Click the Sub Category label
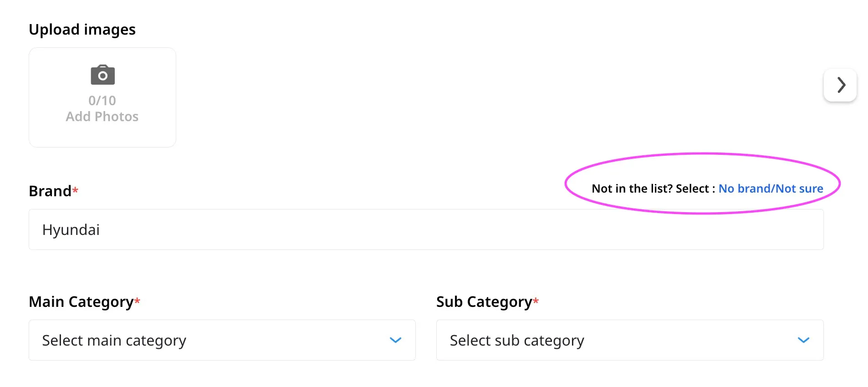 (x=484, y=302)
